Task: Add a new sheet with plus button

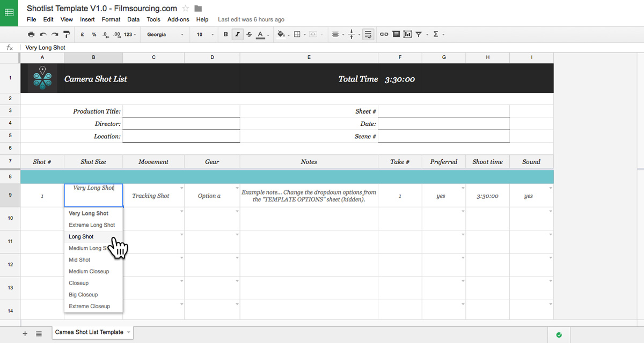Action: point(25,333)
